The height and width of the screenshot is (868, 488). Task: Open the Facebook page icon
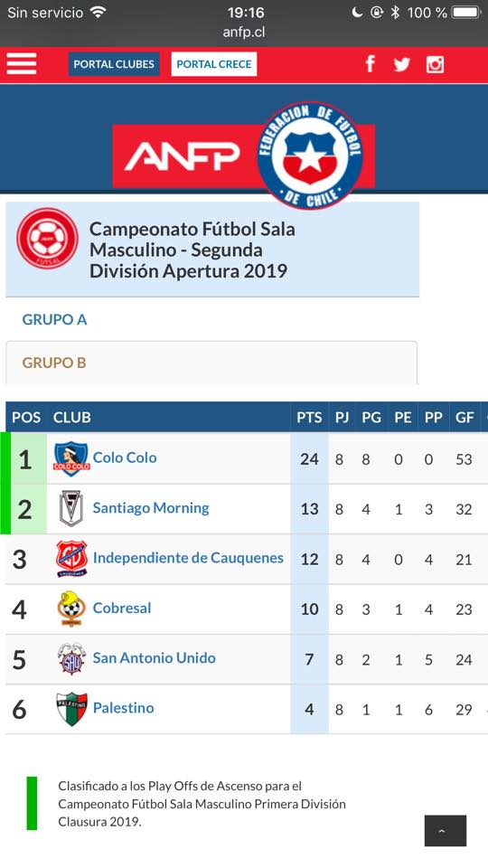point(371,64)
